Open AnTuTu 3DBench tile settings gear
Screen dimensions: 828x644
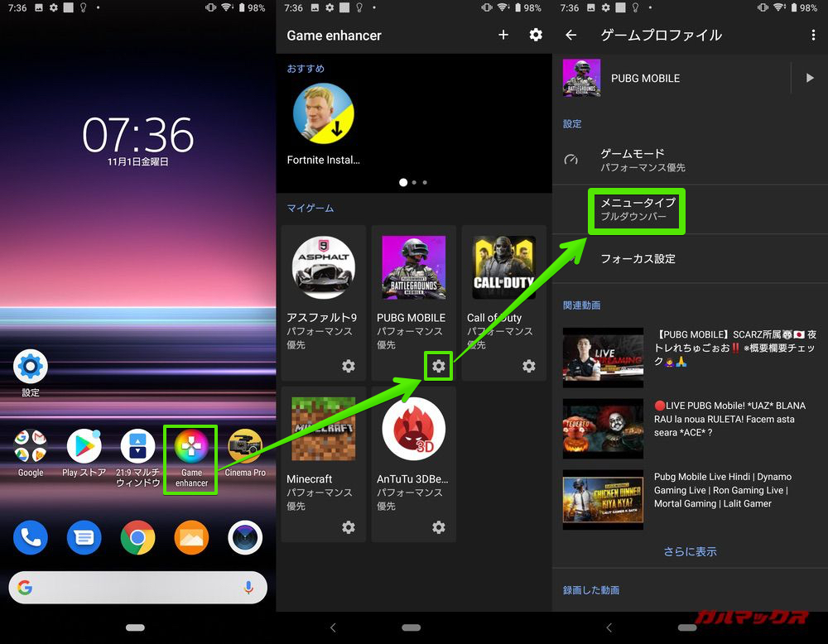click(438, 527)
